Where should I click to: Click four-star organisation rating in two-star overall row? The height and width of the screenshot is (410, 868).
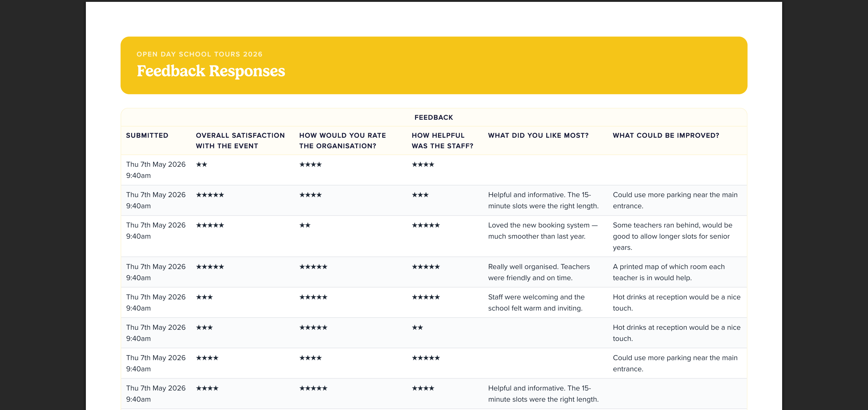311,165
